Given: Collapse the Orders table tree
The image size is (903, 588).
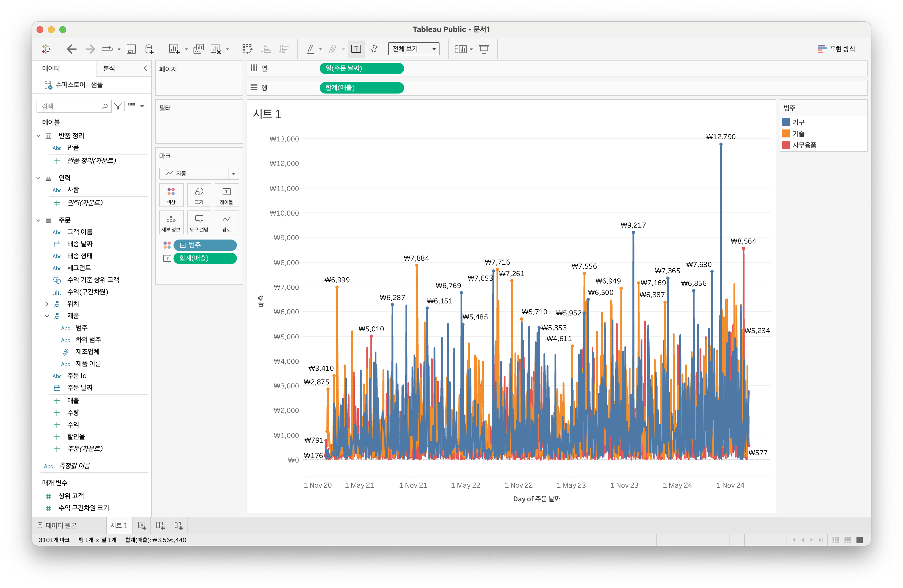Looking at the screenshot, I should (x=38, y=220).
